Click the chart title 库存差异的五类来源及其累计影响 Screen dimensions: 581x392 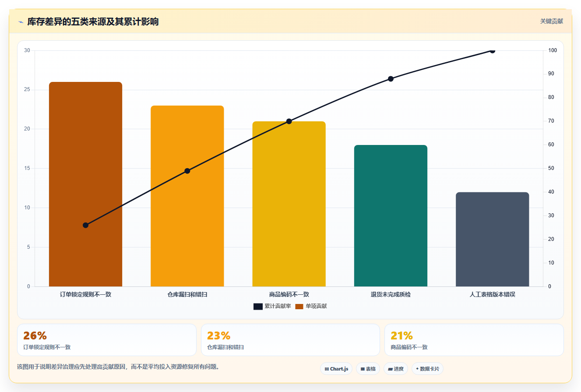click(93, 21)
